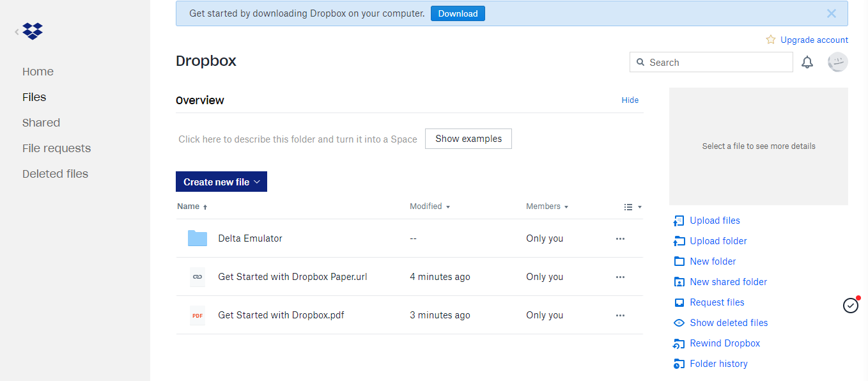
Task: Click the Dropbox logo icon
Action: pyautogui.click(x=33, y=31)
